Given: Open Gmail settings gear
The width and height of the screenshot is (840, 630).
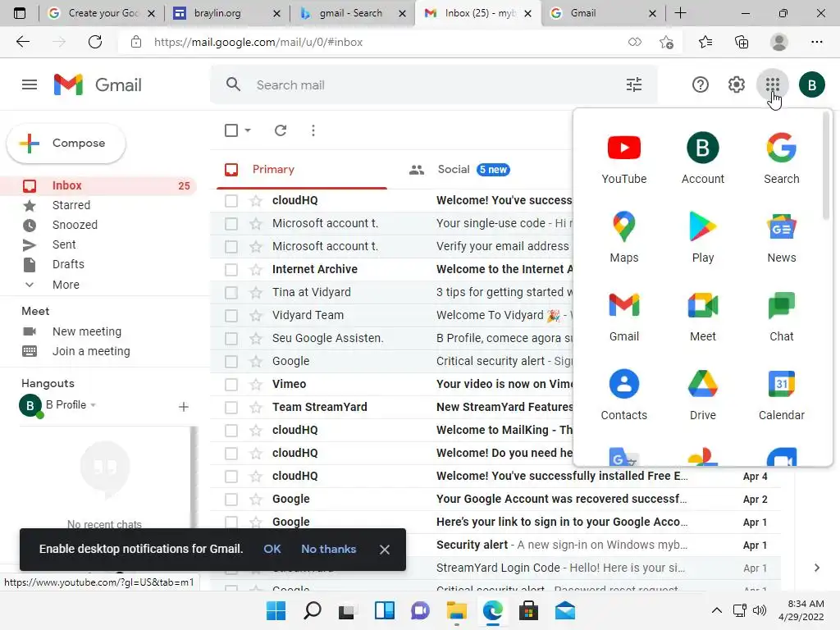Looking at the screenshot, I should [x=736, y=84].
